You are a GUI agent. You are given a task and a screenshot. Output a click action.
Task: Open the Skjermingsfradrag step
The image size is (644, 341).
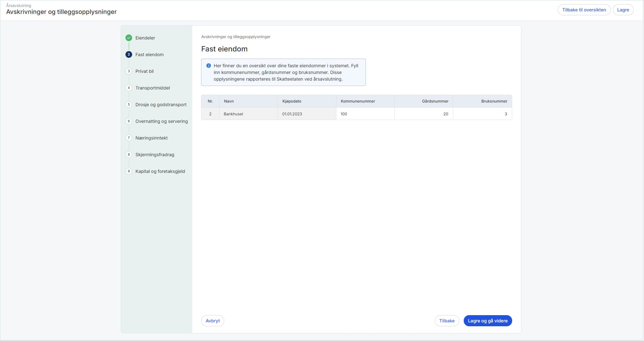155,155
